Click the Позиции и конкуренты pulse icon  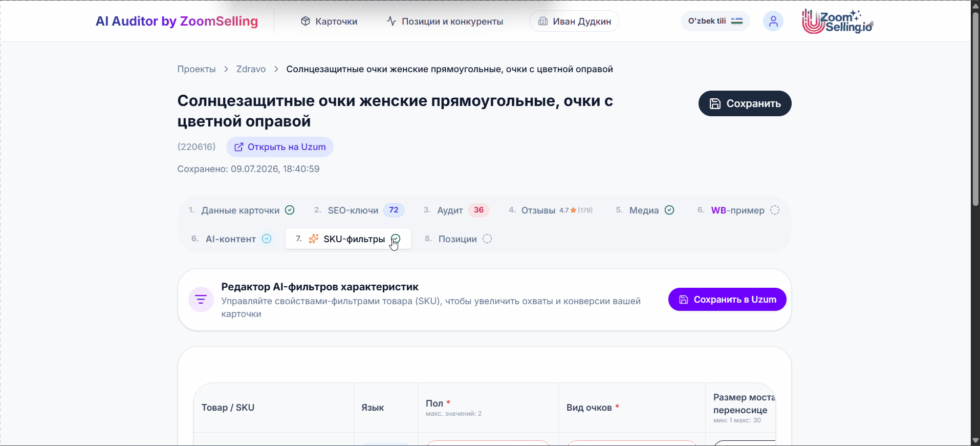pos(391,21)
